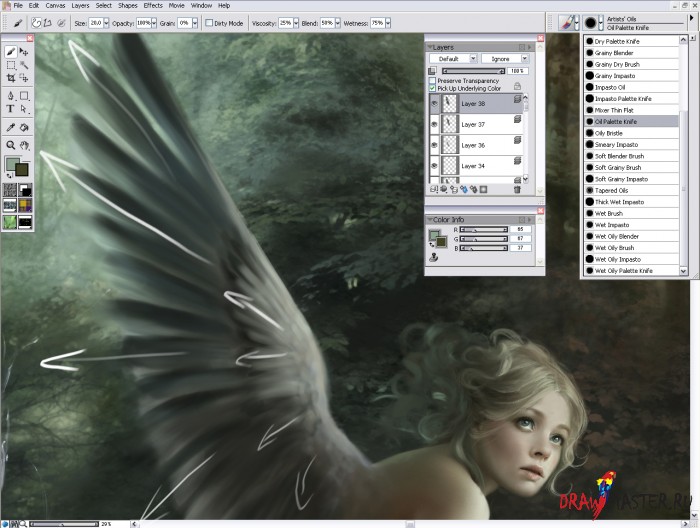Viewport: 700px width, 528px height.
Task: Choose Straight Line Strokes in the property bar
Action: coord(47,23)
